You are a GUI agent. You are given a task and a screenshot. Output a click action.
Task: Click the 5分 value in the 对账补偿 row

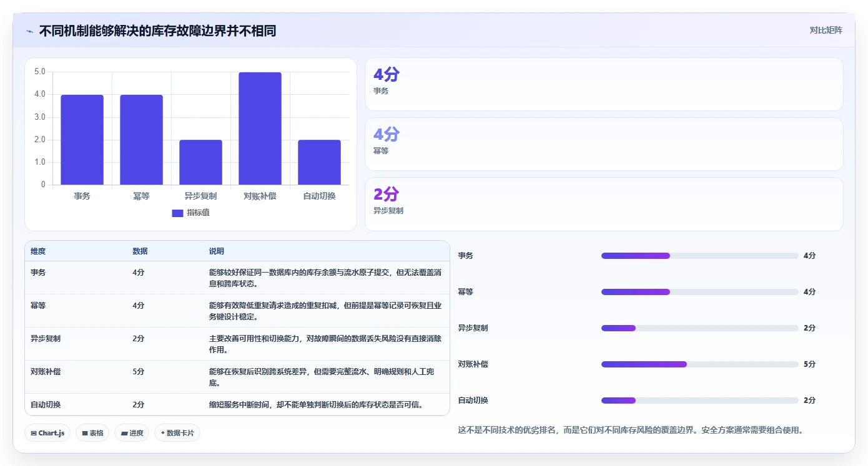(x=139, y=372)
